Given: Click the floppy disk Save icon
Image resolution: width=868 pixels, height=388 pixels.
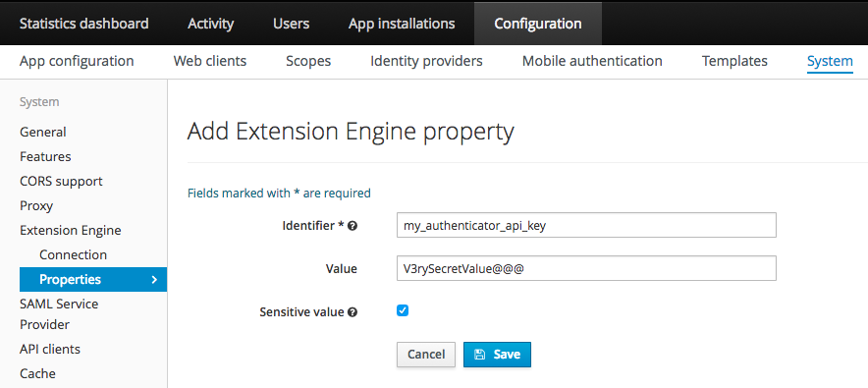Looking at the screenshot, I should coord(480,355).
